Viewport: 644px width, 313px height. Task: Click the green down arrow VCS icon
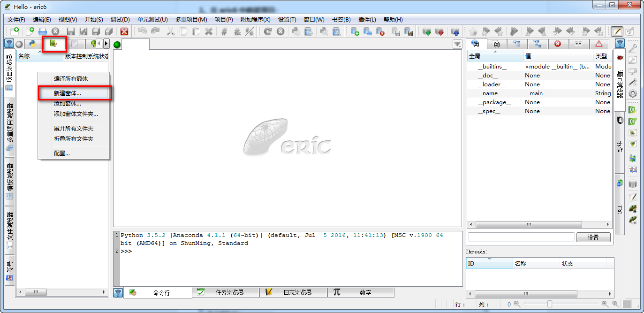pyautogui.click(x=427, y=31)
